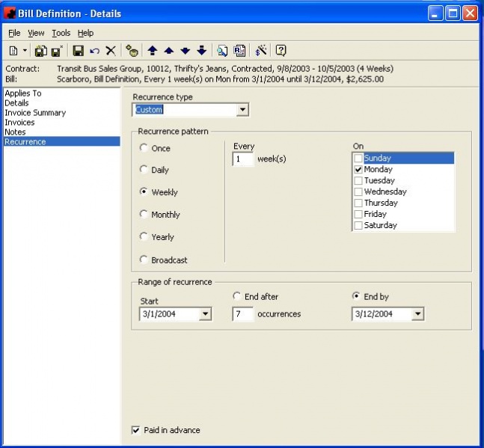Screen dimensions: 484x448
Task: Click the move-to-last arrow icon
Action: pos(201,51)
